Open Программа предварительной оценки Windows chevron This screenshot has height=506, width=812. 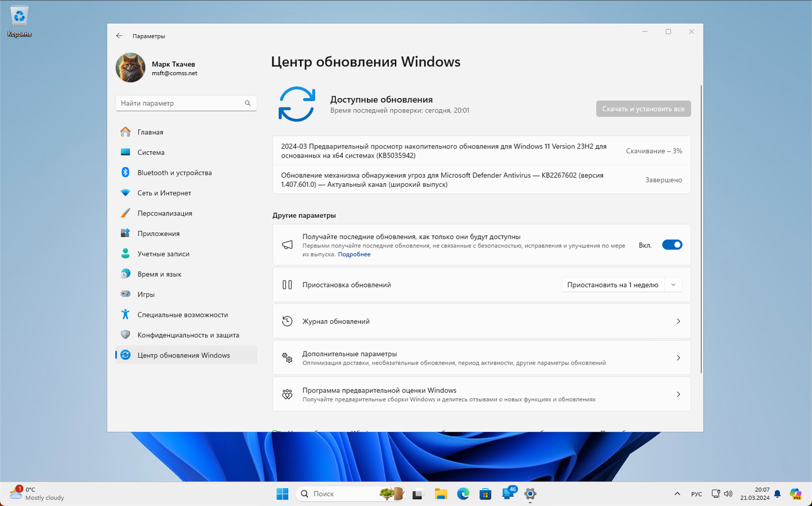pyautogui.click(x=678, y=394)
